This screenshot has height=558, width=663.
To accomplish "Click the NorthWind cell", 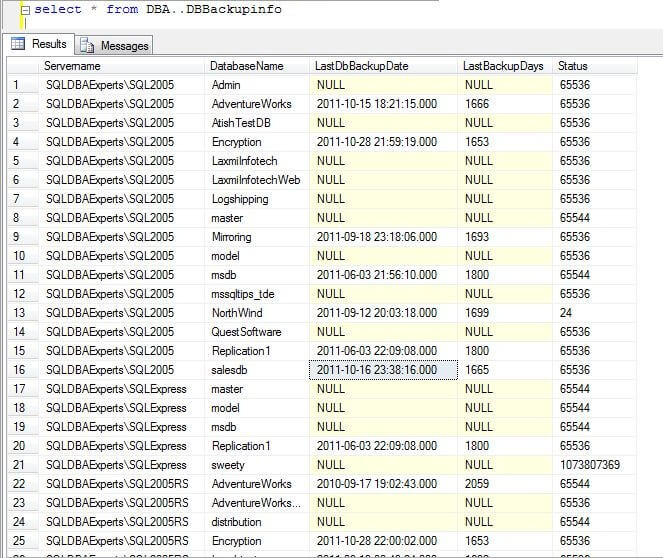I will 257,313.
